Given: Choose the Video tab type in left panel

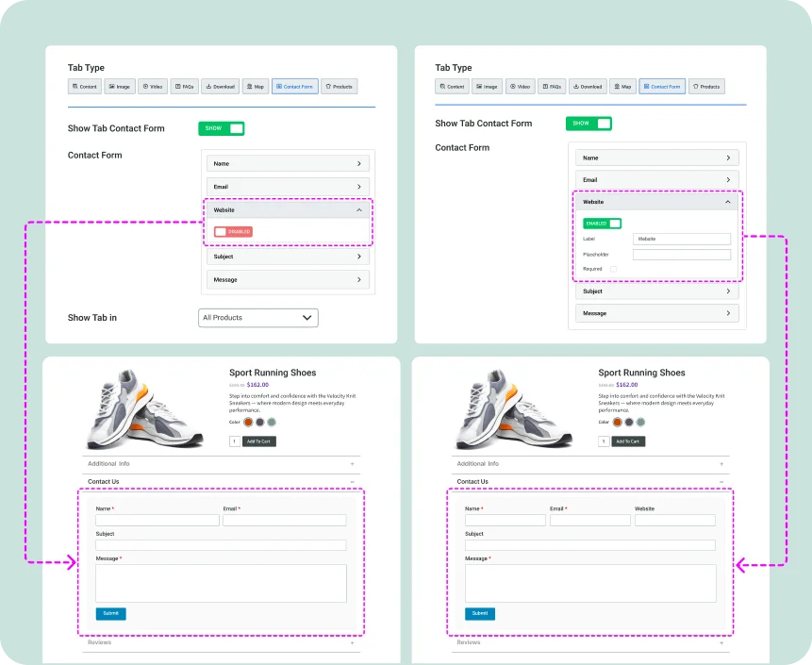Looking at the screenshot, I should pyautogui.click(x=152, y=87).
